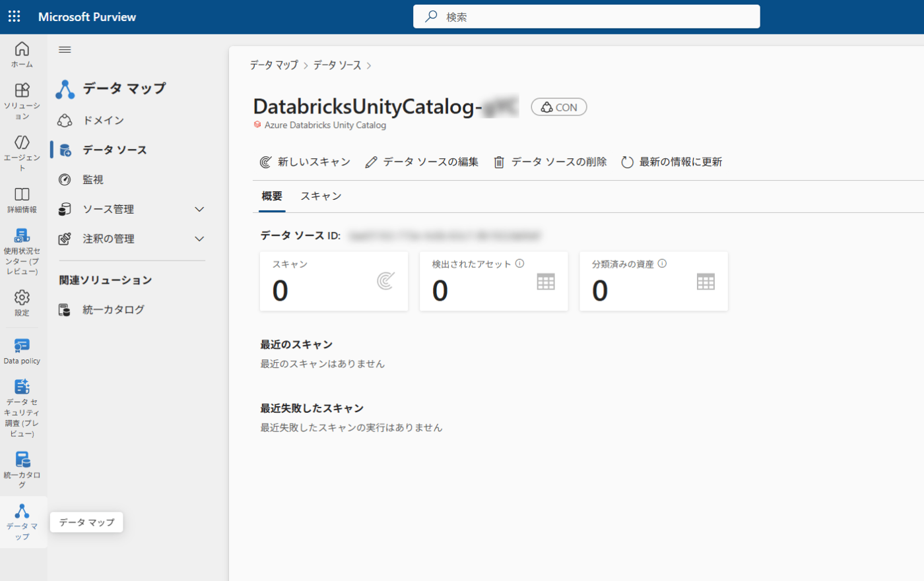The width and height of the screenshot is (924, 581).
Task: Click 最近のスキャンはありません text
Action: (x=322, y=363)
